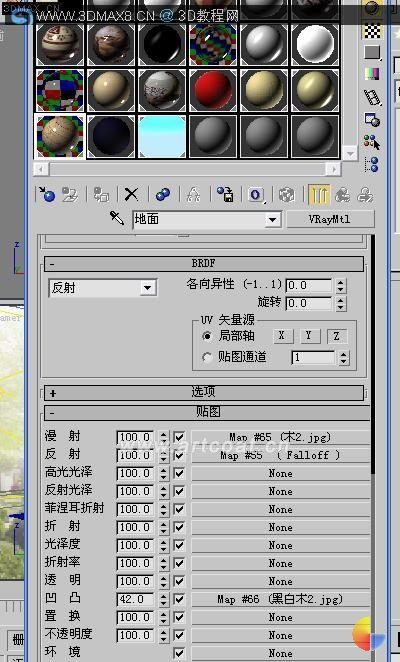Click the Get Material icon
Viewport: 400px width, 662px height.
pyautogui.click(x=46, y=195)
